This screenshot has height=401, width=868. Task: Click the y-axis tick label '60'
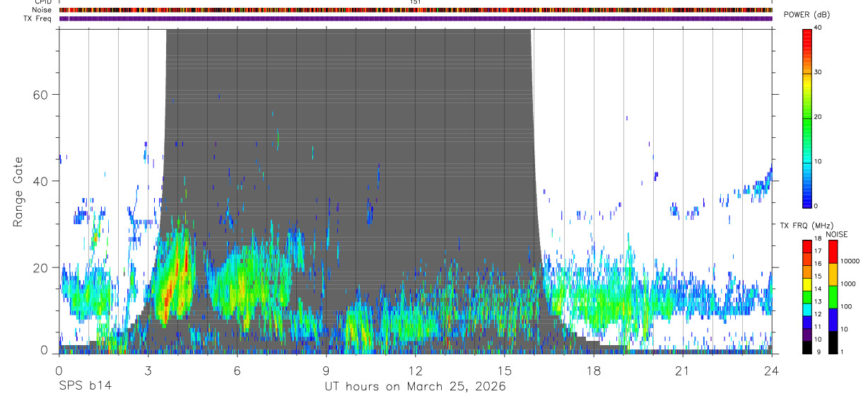click(x=42, y=95)
